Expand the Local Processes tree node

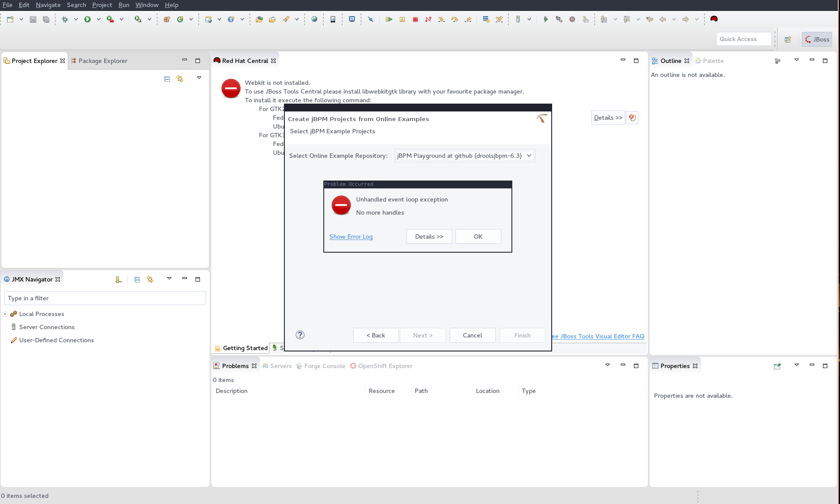[x=5, y=314]
